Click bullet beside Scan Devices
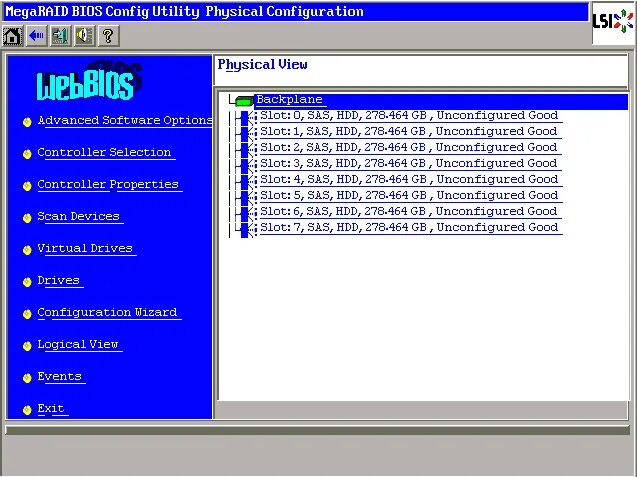The width and height of the screenshot is (637, 477). click(x=27, y=218)
